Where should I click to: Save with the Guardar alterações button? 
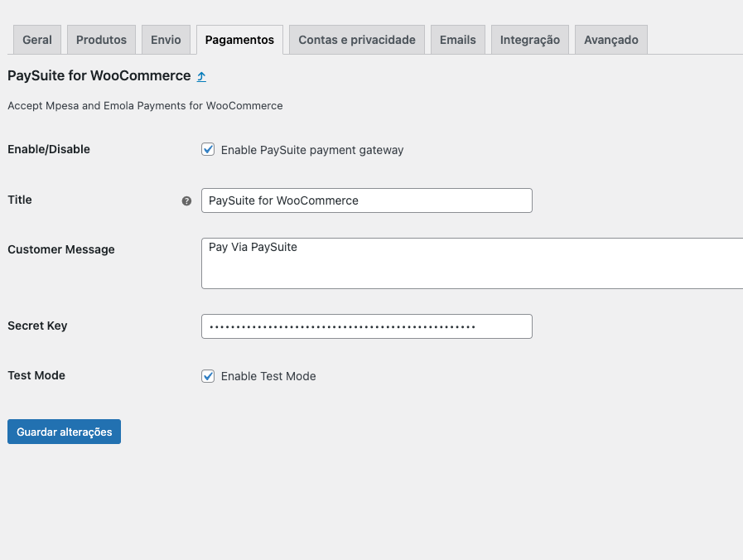pos(64,432)
